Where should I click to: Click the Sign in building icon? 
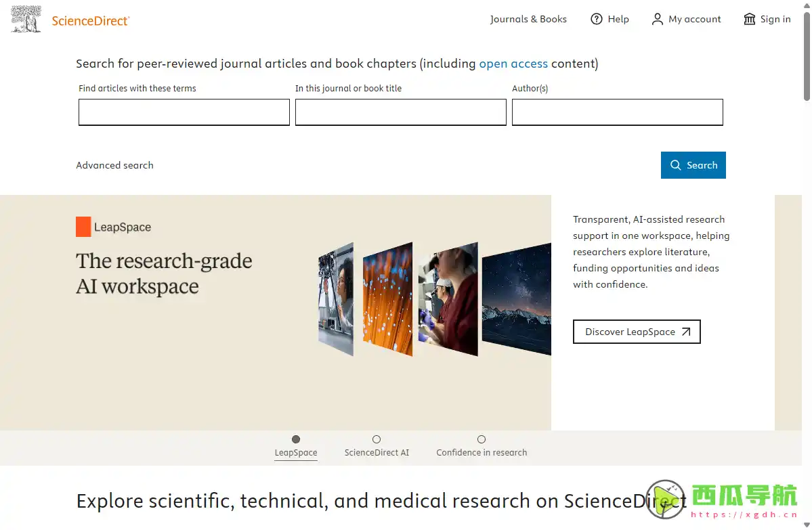pos(750,19)
